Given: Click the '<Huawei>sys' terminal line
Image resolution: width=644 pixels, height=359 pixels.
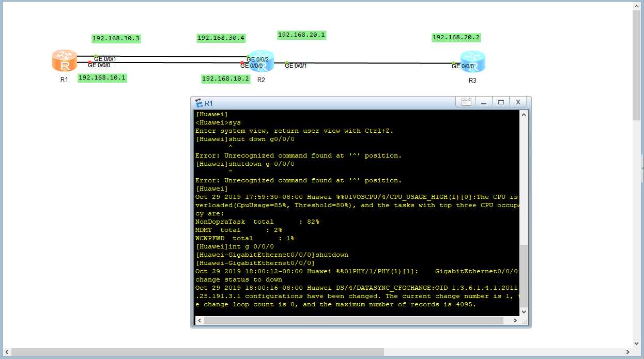Looking at the screenshot, I should [218, 122].
